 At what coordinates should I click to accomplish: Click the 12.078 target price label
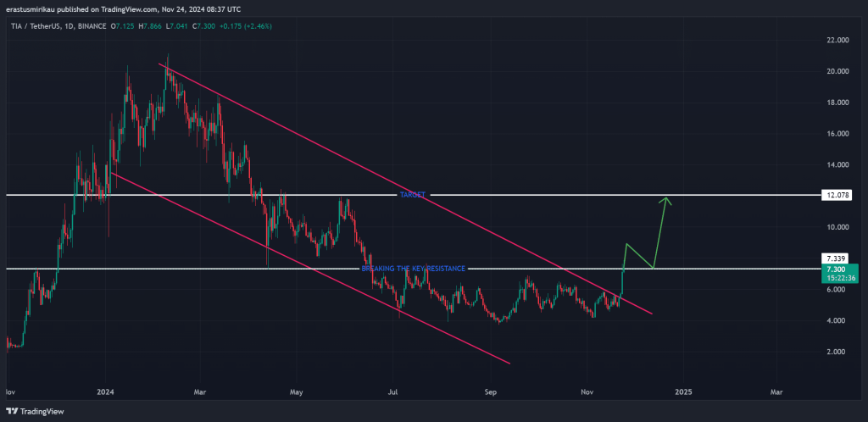837,195
